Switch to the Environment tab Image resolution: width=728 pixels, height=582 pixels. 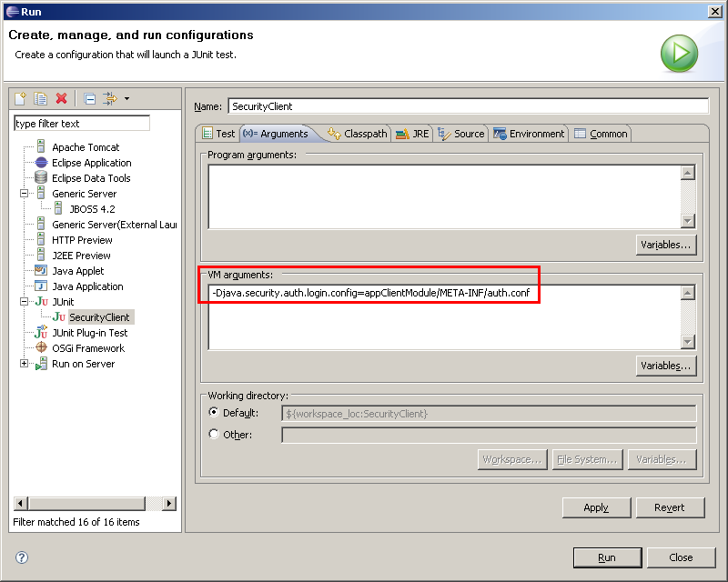click(x=529, y=134)
